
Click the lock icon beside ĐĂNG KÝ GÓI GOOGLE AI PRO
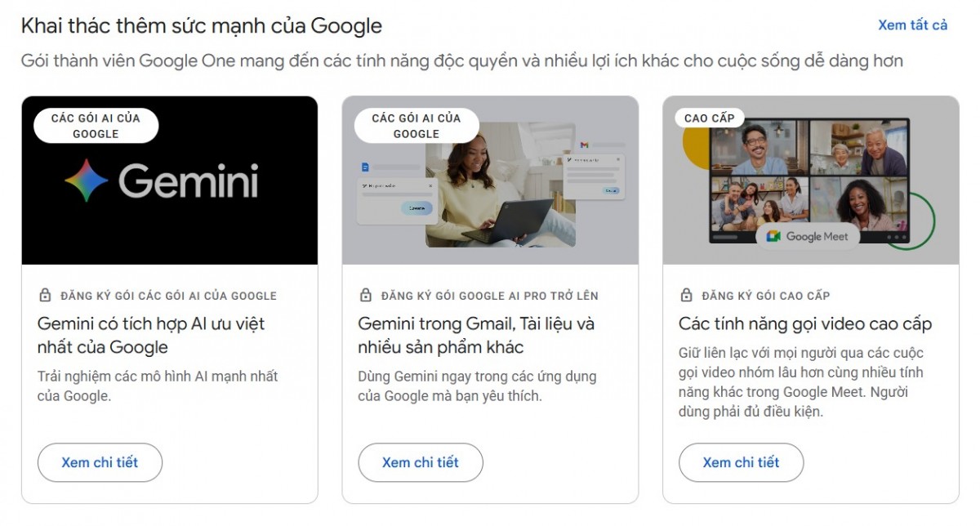click(x=367, y=296)
